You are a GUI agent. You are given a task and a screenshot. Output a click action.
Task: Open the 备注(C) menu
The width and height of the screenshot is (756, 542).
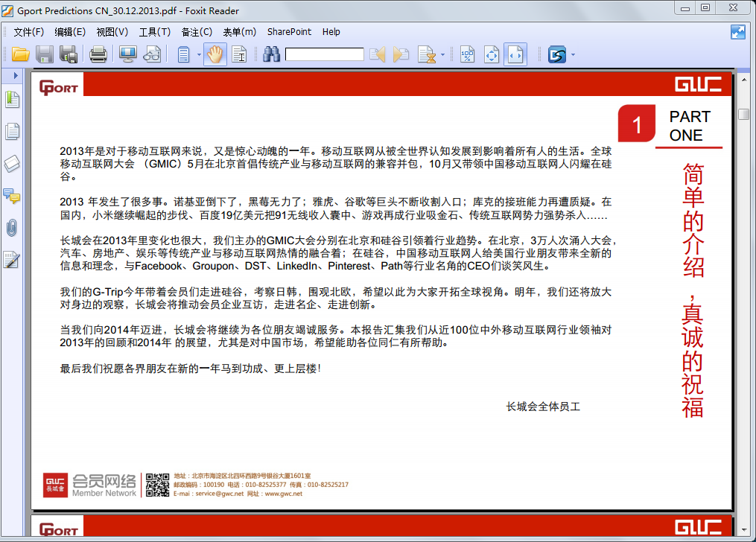click(x=197, y=32)
